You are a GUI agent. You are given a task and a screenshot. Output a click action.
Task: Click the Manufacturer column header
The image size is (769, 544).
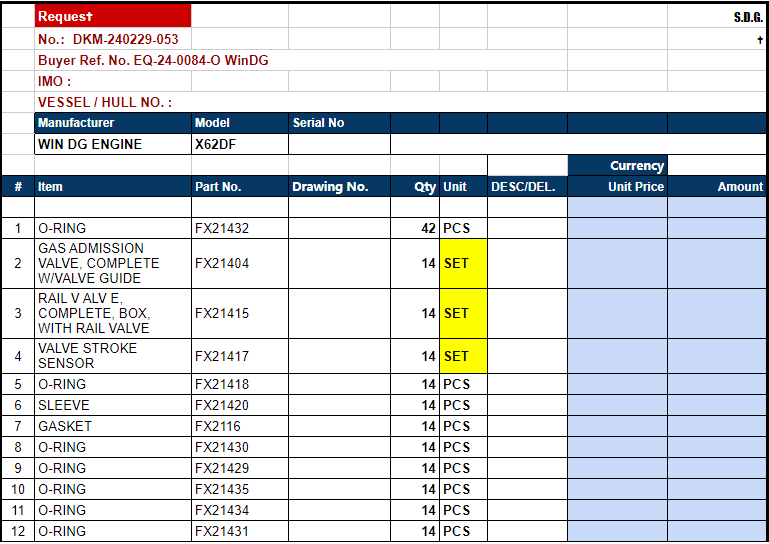(x=113, y=123)
